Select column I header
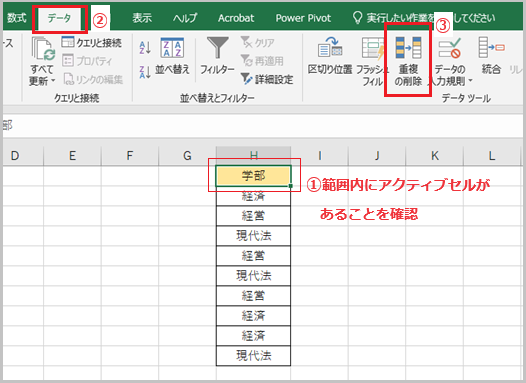This screenshot has height=383, width=526. (x=319, y=156)
